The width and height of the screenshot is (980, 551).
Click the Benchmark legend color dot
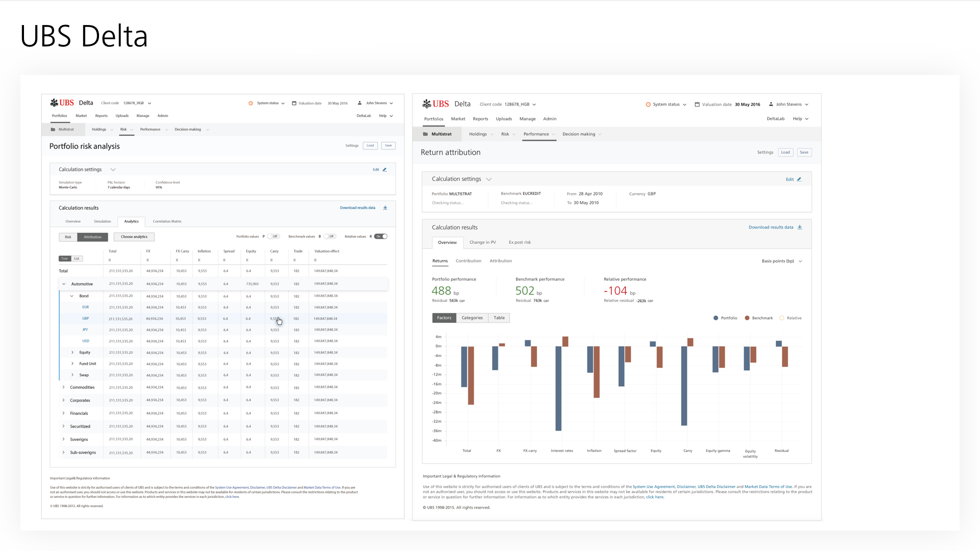[747, 318]
